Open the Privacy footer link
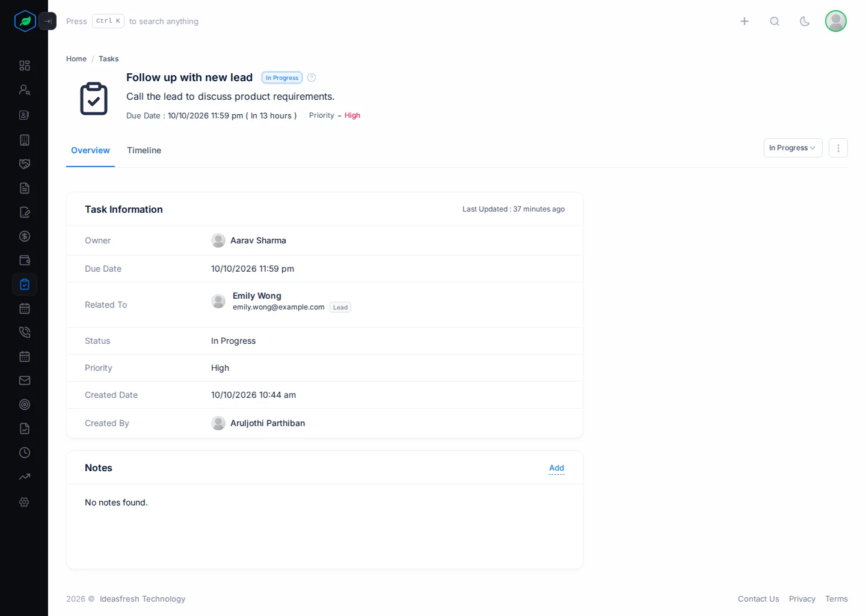866x616 pixels. click(x=802, y=599)
